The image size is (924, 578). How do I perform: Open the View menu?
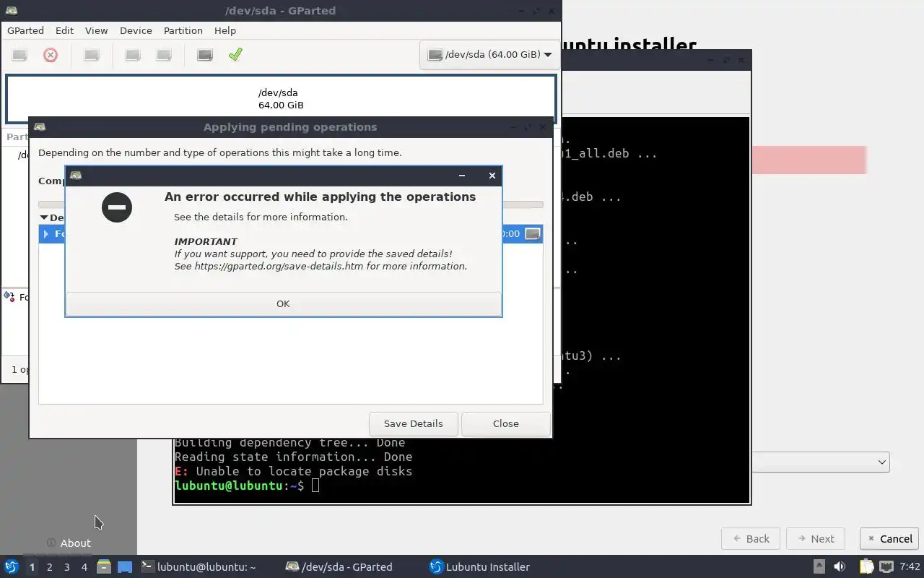(x=96, y=30)
